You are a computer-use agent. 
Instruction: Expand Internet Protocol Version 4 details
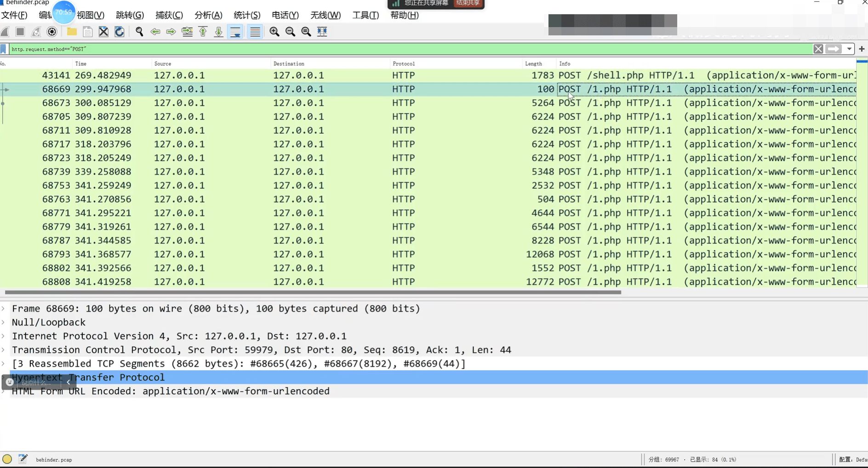(x=3, y=336)
